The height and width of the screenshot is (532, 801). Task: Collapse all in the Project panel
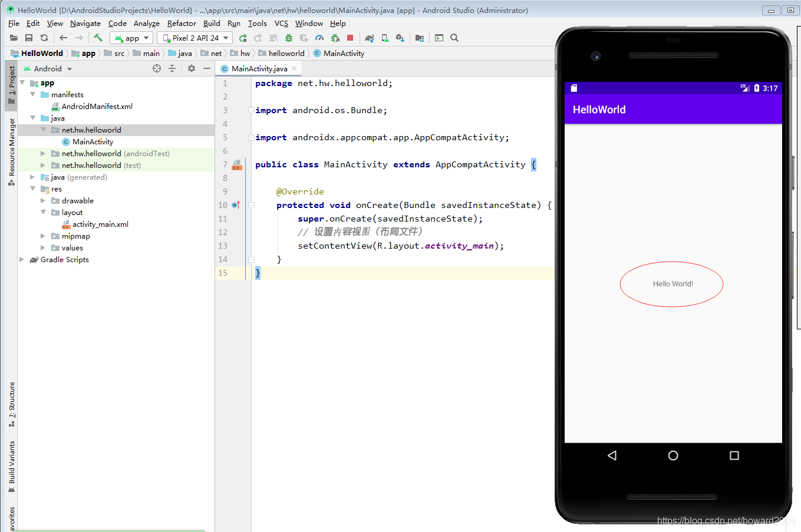click(172, 68)
